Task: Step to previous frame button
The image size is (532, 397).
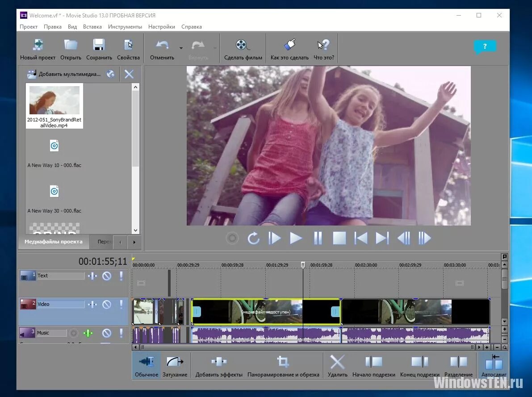Action: point(403,238)
